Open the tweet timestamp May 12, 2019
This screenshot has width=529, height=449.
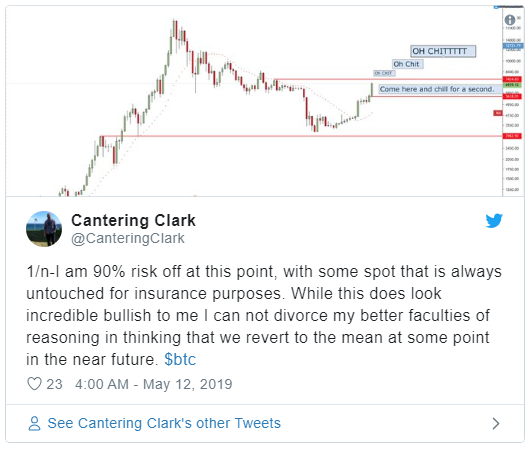[154, 384]
